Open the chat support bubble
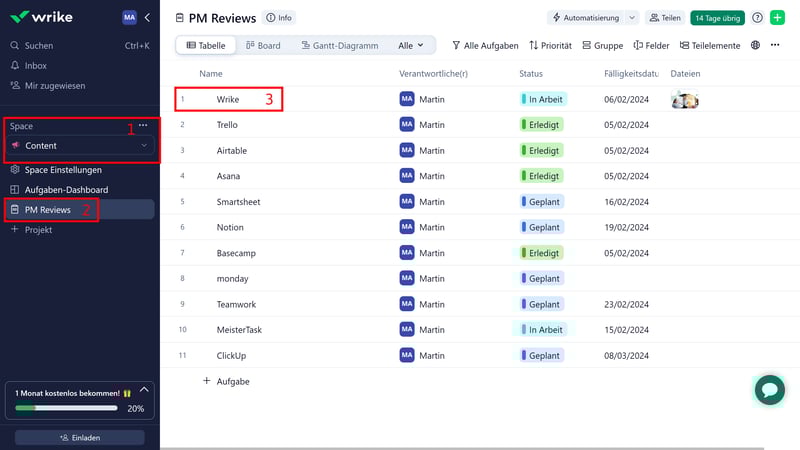The width and height of the screenshot is (800, 450). coord(769,389)
